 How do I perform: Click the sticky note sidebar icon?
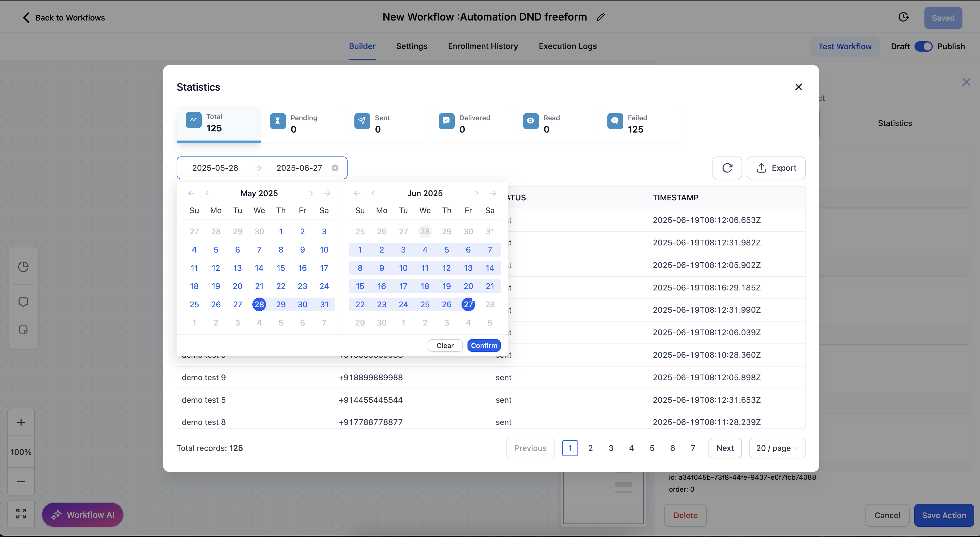tap(24, 329)
